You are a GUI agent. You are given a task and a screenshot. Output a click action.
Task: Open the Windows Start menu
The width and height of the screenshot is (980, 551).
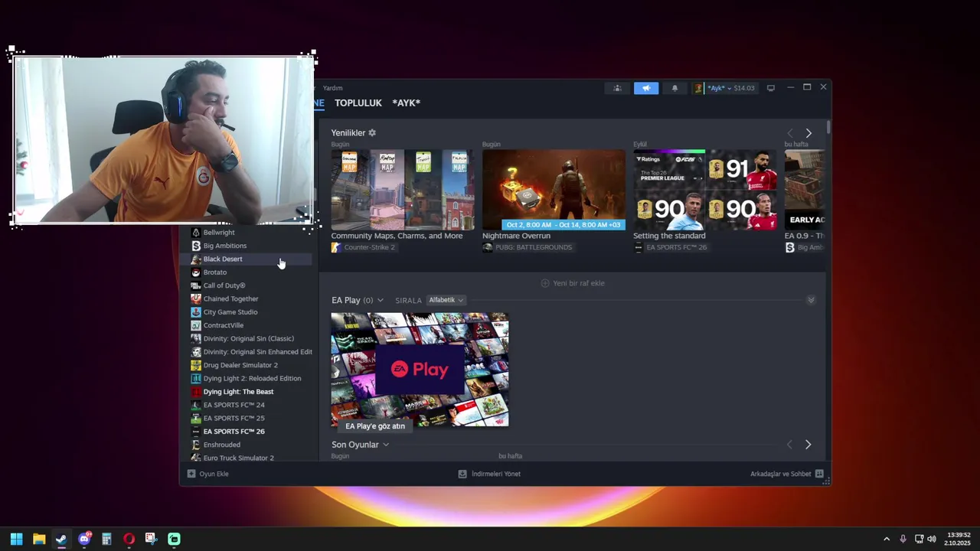(x=16, y=539)
